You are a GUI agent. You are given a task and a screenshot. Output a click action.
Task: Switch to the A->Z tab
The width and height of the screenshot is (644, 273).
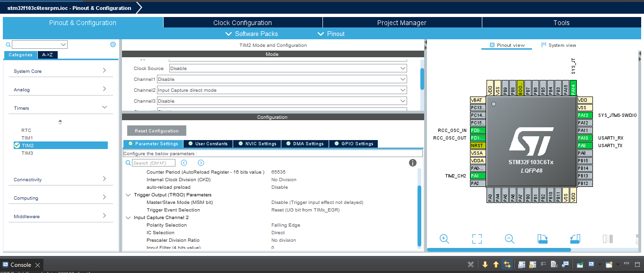click(x=47, y=54)
